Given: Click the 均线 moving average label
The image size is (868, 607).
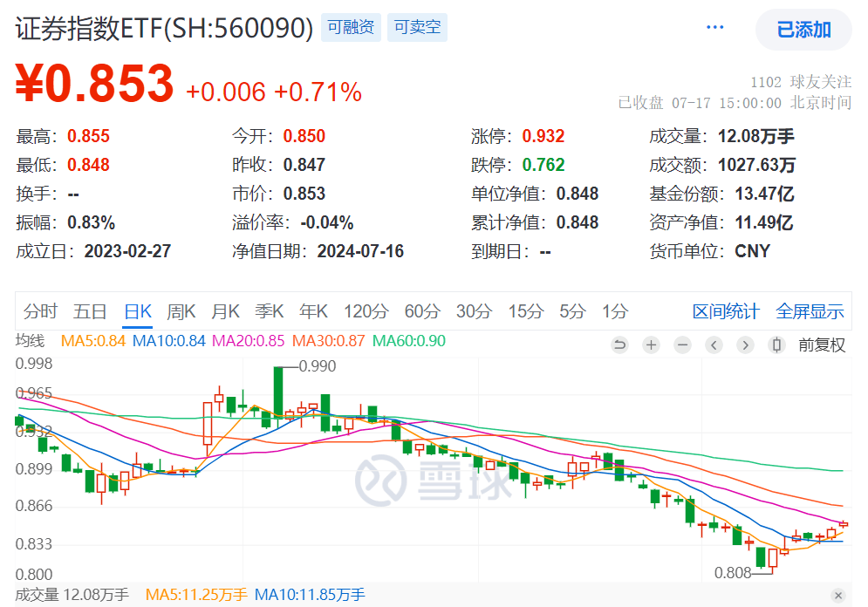Looking at the screenshot, I should point(30,341).
